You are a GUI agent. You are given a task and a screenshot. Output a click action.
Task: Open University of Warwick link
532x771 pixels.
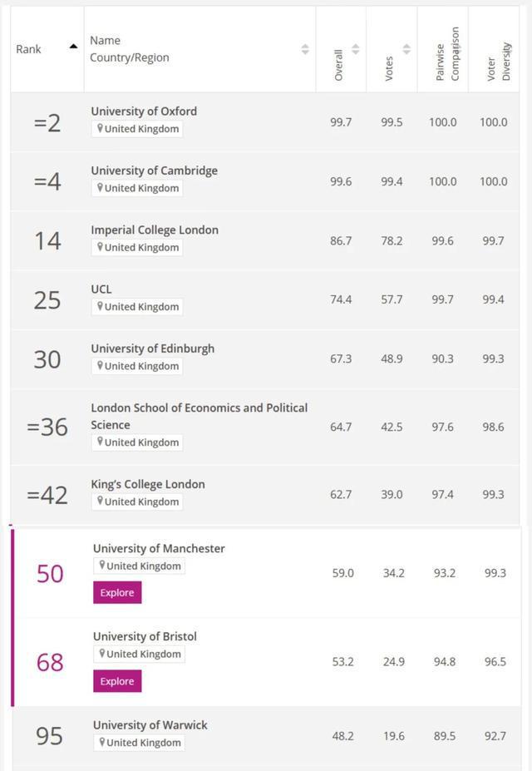click(x=150, y=725)
